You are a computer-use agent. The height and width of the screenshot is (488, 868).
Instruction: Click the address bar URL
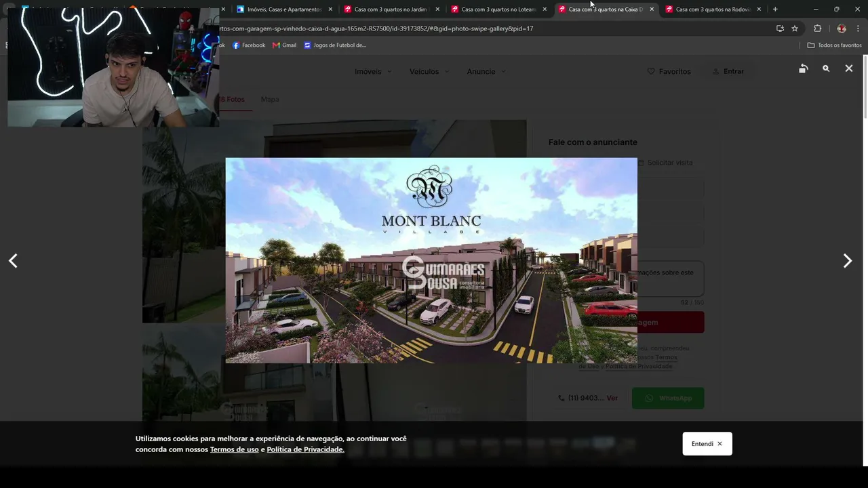(376, 28)
